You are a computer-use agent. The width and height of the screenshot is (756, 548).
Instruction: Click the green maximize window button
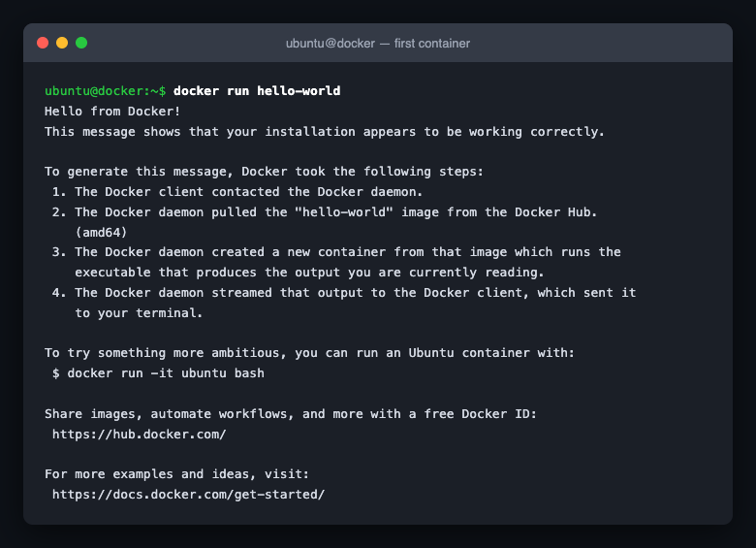click(x=81, y=43)
